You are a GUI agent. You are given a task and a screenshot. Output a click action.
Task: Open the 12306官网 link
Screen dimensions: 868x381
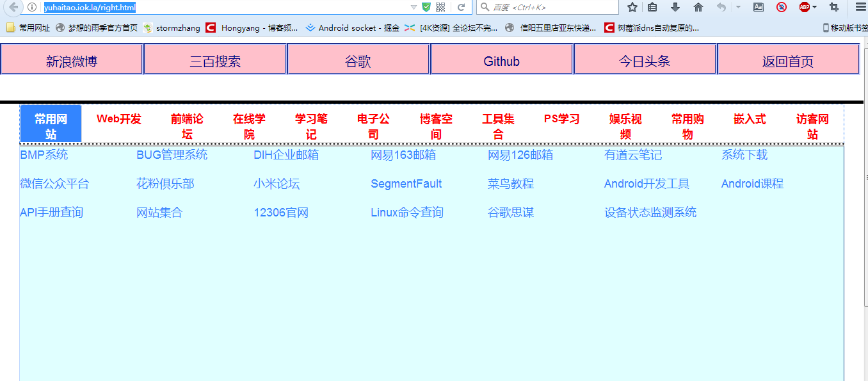point(281,213)
